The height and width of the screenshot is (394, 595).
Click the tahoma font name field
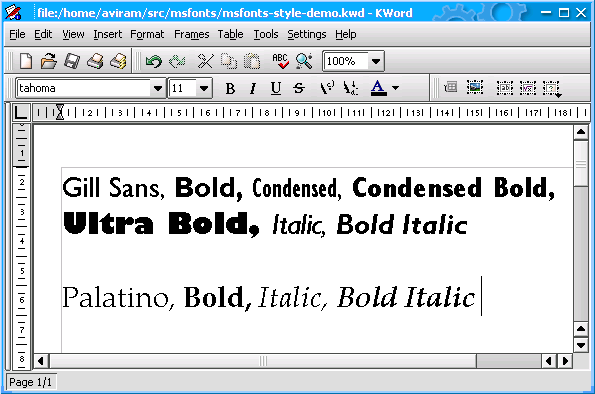[x=84, y=88]
